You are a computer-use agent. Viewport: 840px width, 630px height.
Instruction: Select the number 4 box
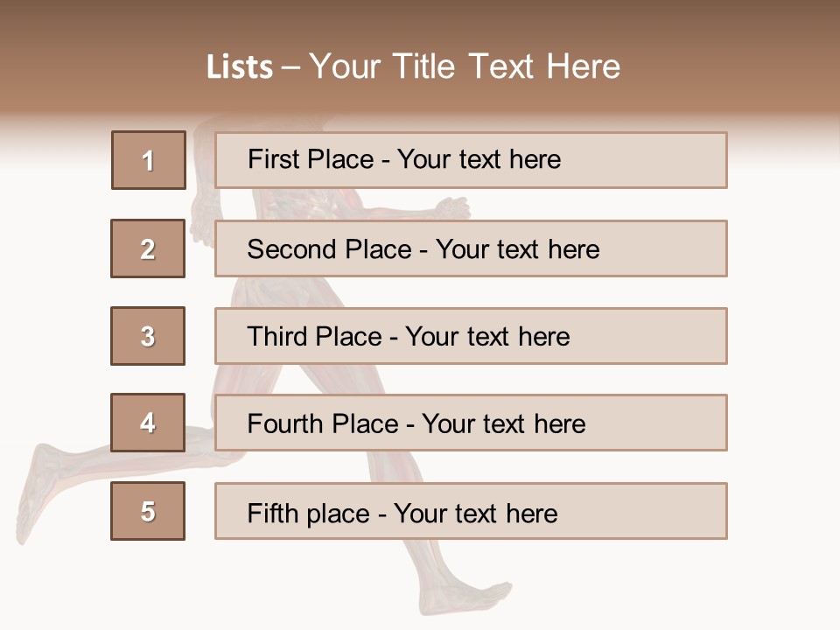(148, 423)
